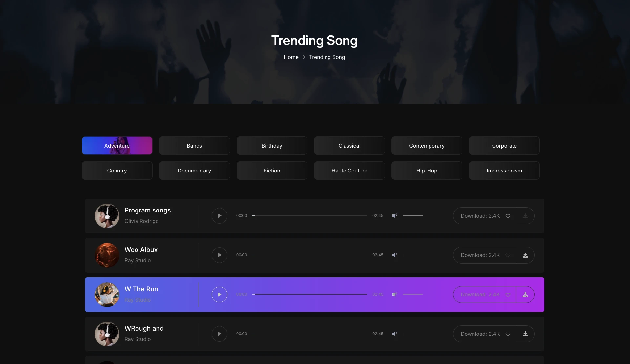
Task: Mute the WRough and track speaker
Action: 395,334
